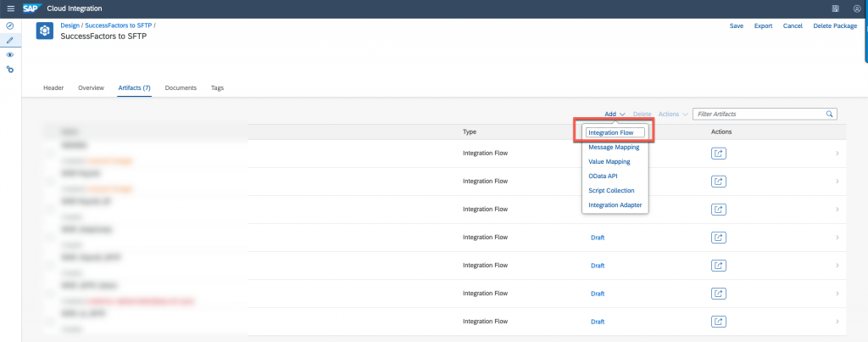Image resolution: width=868 pixels, height=342 pixels.
Task: Click the header icon left of user profile
Action: 835,8
